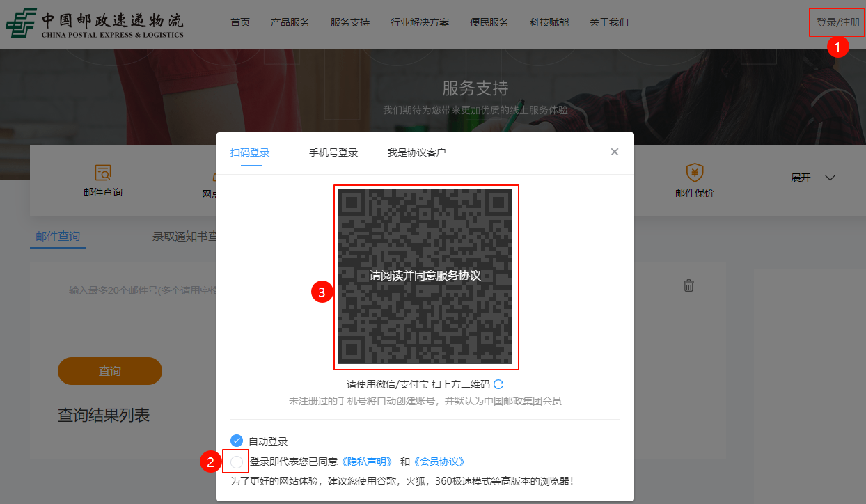Click the 邮件查询 magnifier icon
Viewport: 866px width, 504px height.
point(103,172)
